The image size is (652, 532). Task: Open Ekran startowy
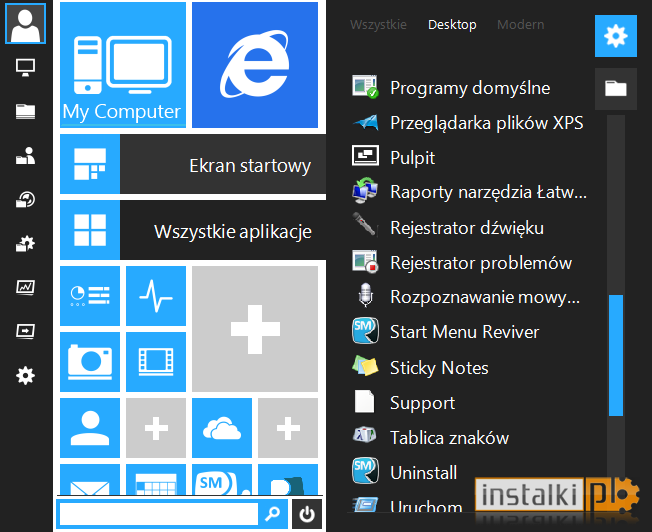(193, 164)
